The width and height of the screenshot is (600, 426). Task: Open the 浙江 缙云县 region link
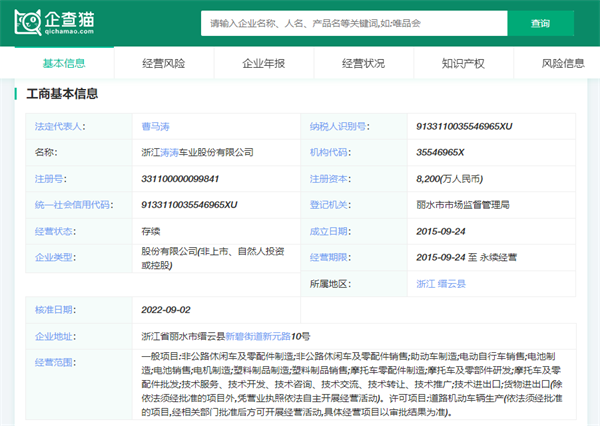pyautogui.click(x=441, y=284)
